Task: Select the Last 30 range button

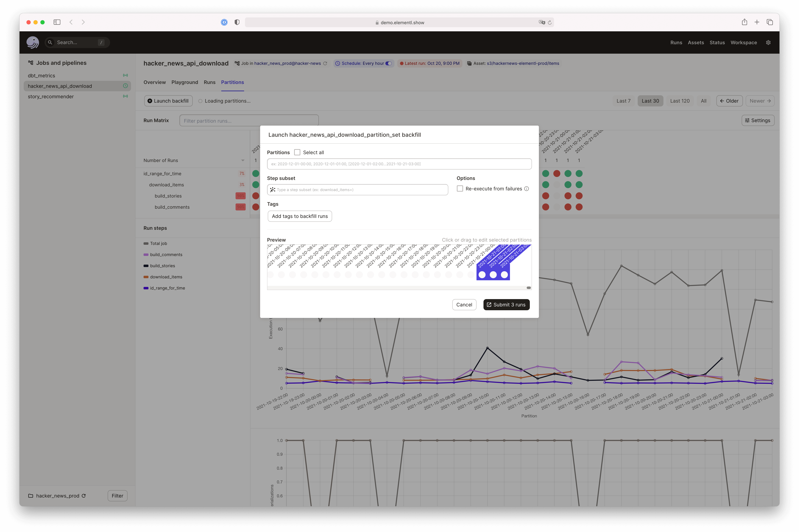Action: [x=650, y=101]
